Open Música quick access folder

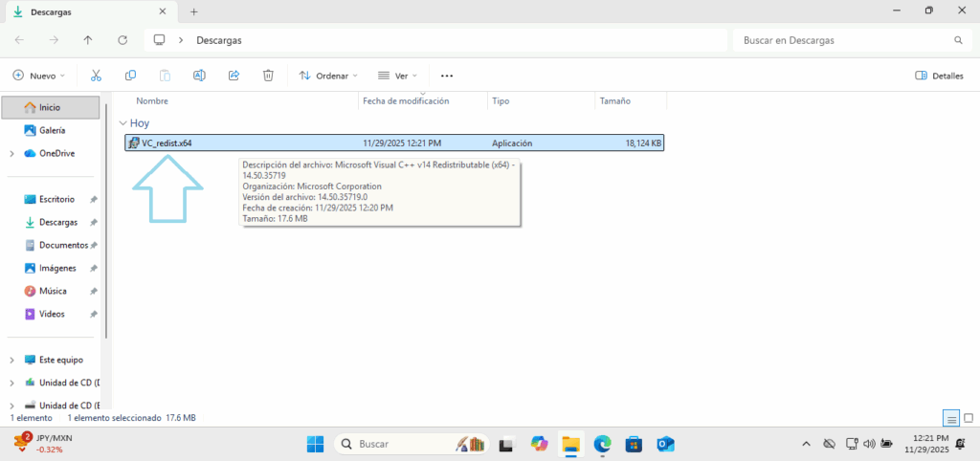click(x=54, y=291)
